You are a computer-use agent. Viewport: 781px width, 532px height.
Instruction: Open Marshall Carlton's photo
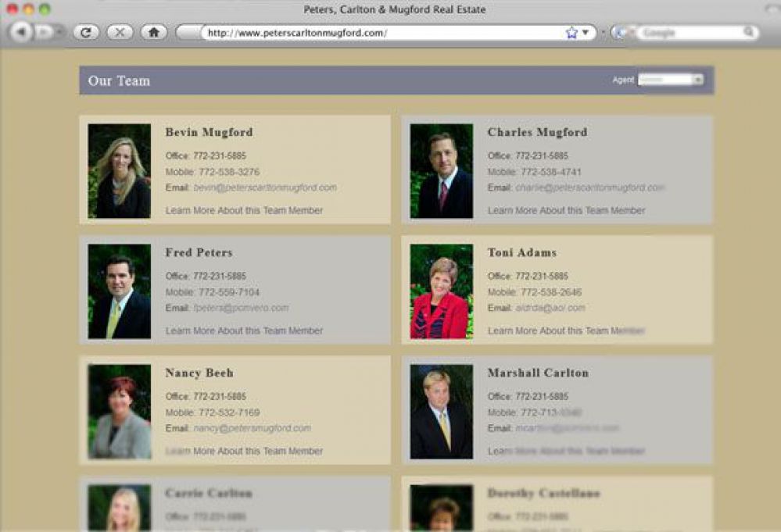(x=441, y=412)
